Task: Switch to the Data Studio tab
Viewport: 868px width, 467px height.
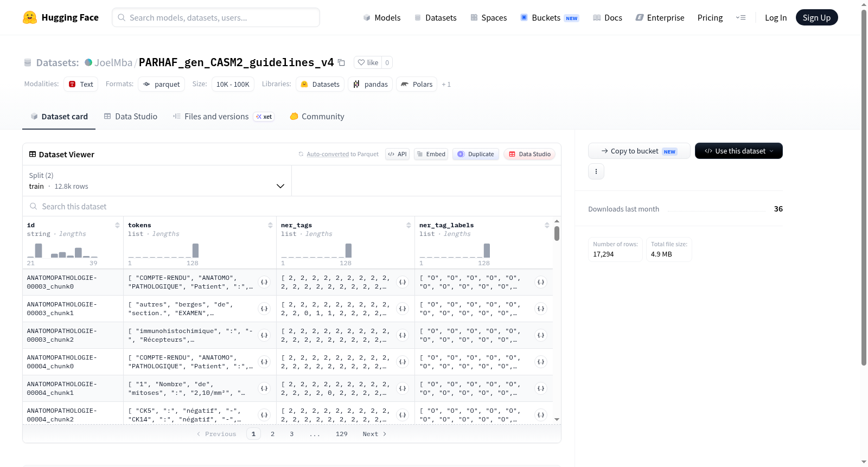Action: coord(131,117)
